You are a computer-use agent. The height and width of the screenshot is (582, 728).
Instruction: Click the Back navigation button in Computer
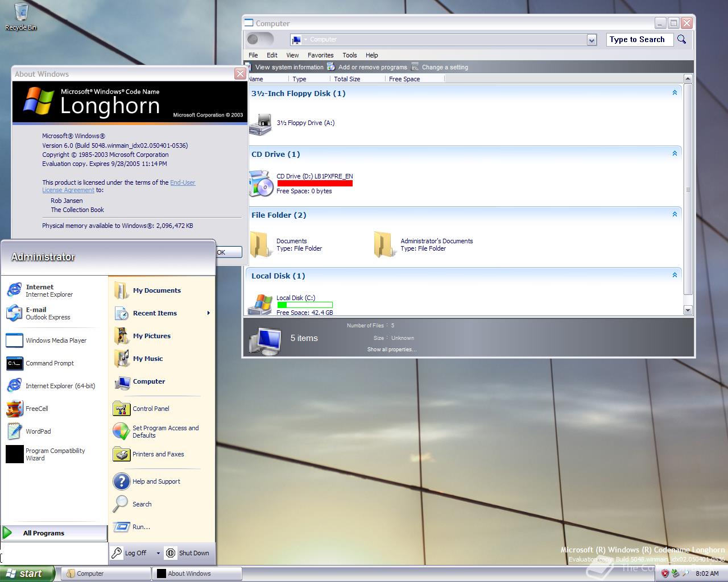pos(253,39)
